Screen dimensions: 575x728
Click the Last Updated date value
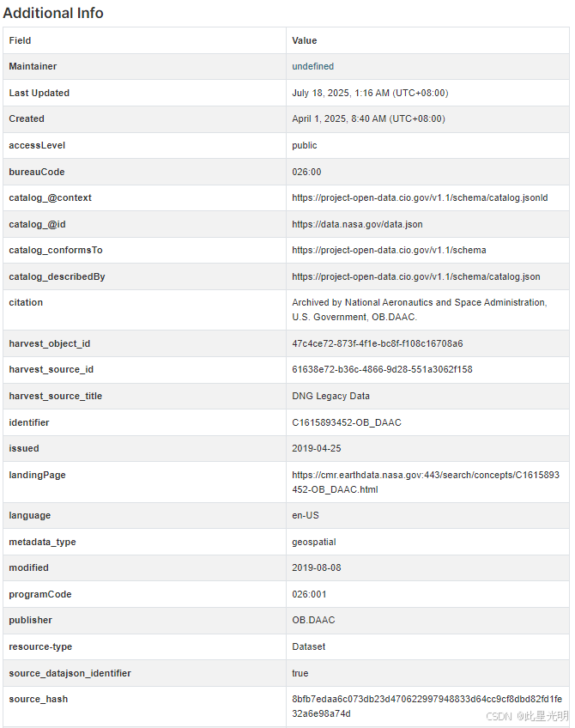tap(370, 93)
